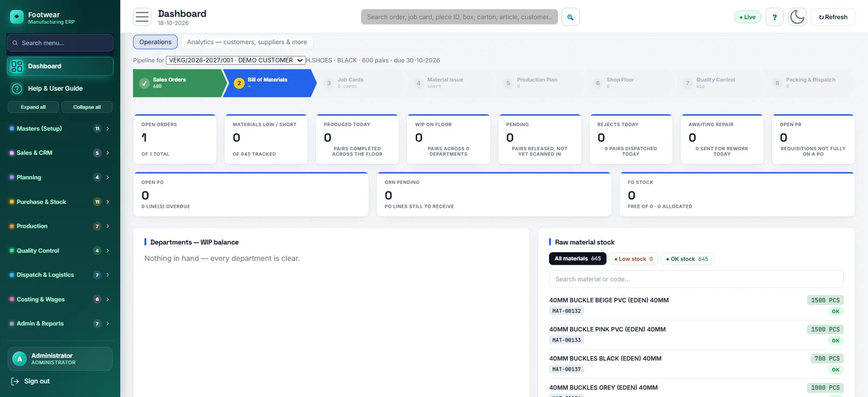Screen dimensions: 868x397
Task: Click the Help & User Guide icon
Action: [17, 88]
